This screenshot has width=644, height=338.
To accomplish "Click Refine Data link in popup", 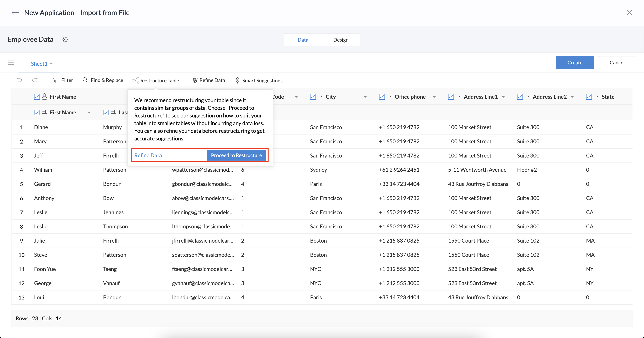I will [148, 155].
